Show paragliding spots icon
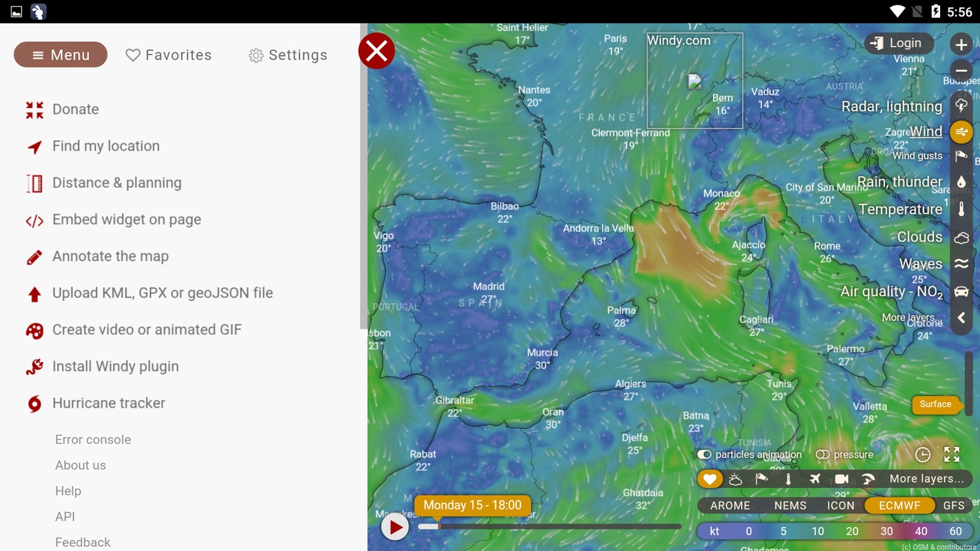 (x=868, y=479)
